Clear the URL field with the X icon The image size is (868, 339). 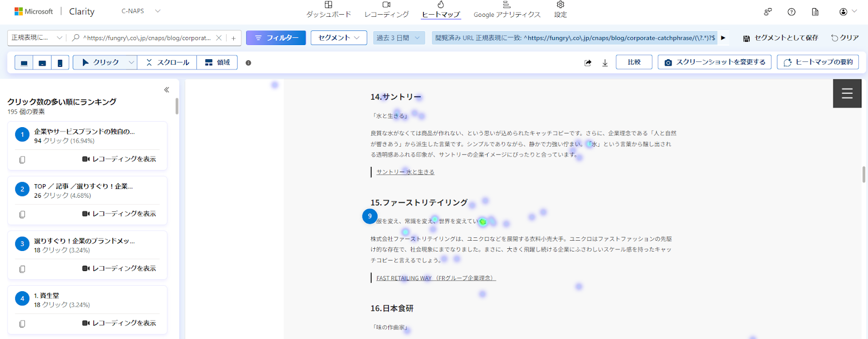coord(219,37)
